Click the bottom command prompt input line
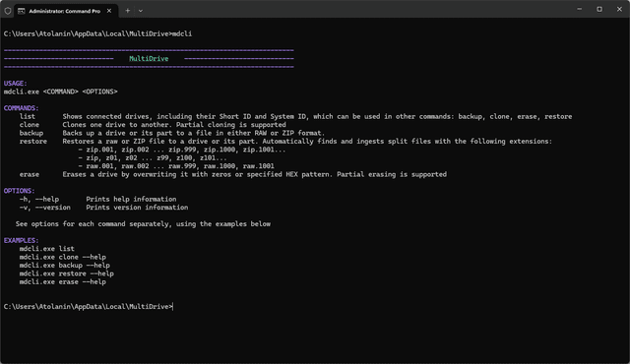 click(x=89, y=307)
